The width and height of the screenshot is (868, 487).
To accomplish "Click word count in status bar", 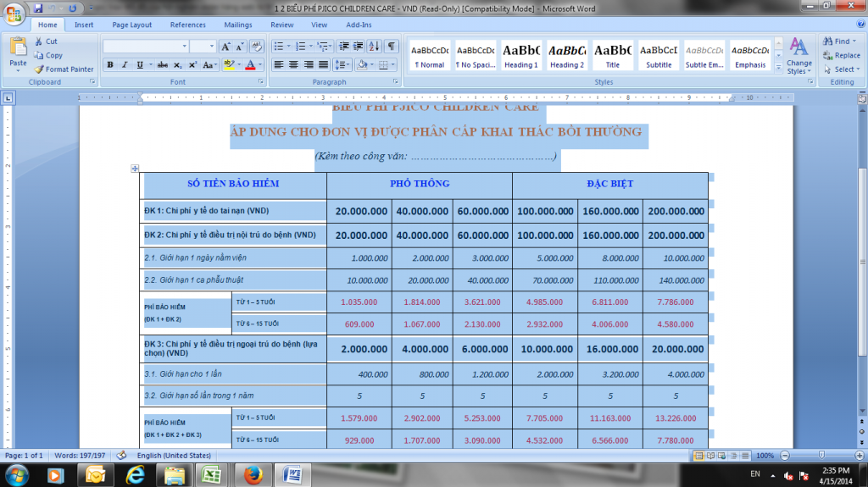I will pyautogui.click(x=80, y=456).
